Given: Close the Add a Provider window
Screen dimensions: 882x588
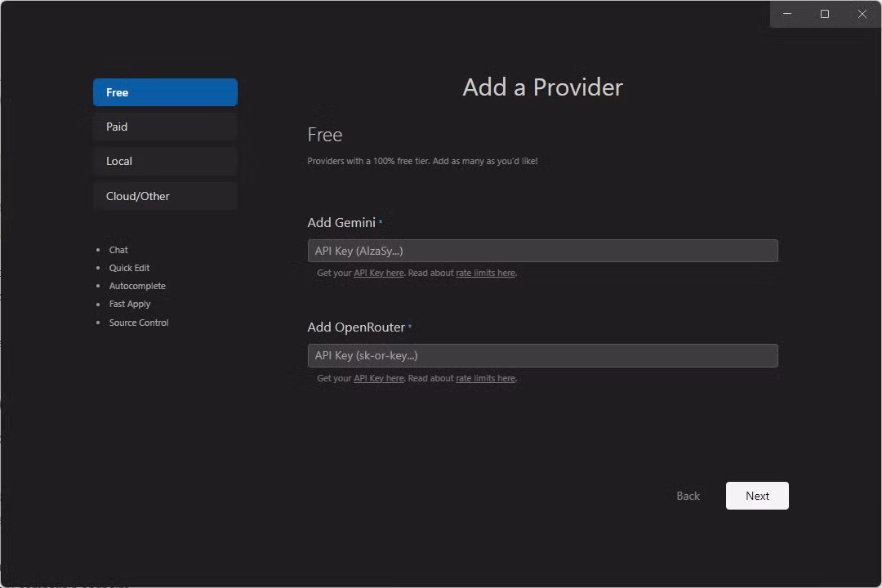Looking at the screenshot, I should pos(862,14).
